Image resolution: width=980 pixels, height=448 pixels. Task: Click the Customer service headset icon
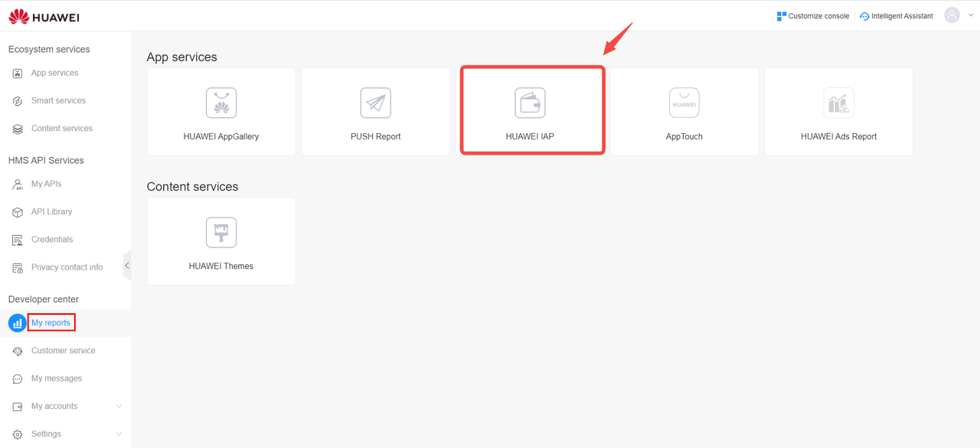tap(18, 351)
